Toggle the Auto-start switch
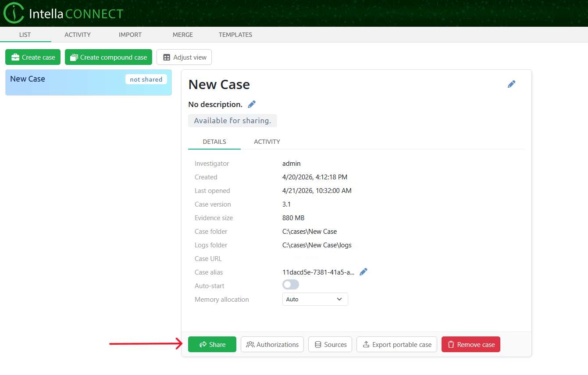 291,285
